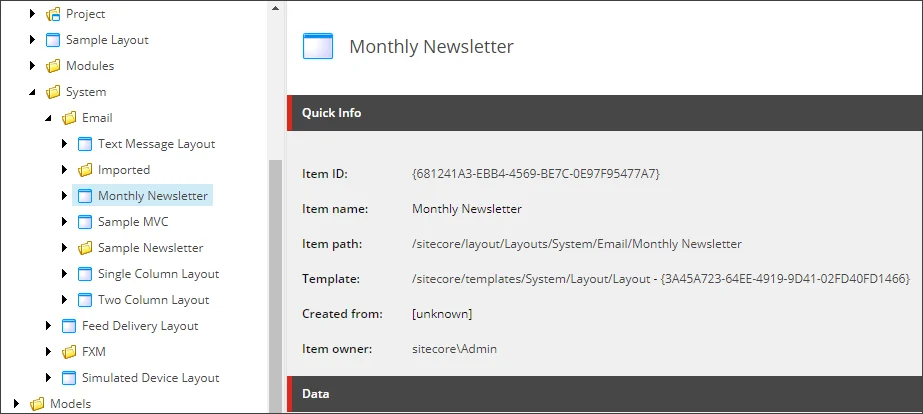Click the Email folder icon
The image size is (923, 414).
tap(69, 118)
